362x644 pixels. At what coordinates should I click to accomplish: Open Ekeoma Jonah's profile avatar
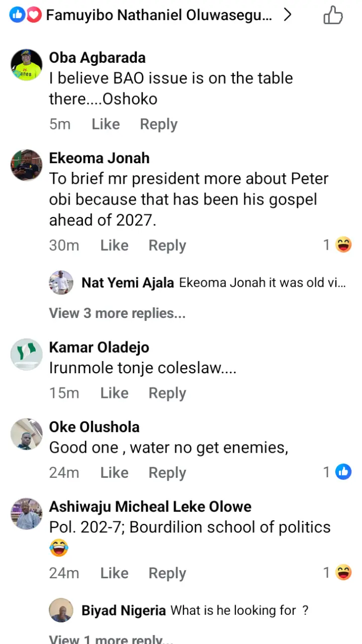27,165
